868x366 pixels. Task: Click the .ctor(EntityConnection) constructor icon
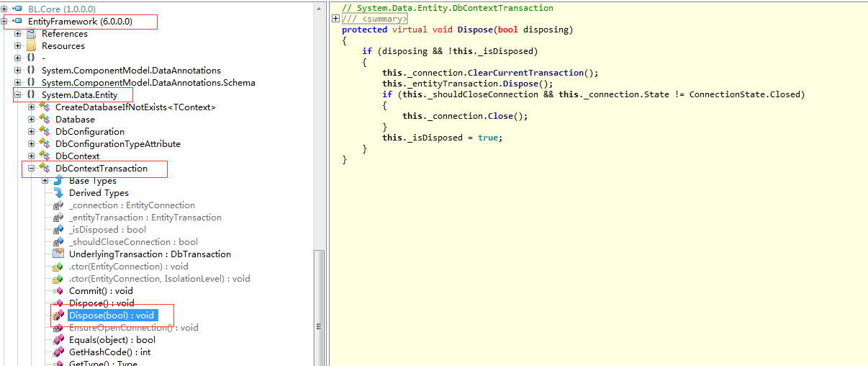[x=58, y=267]
